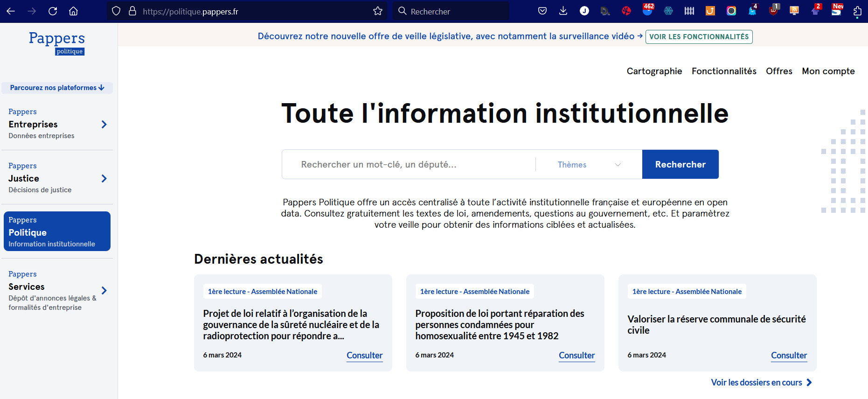Open Mon compte menu
Screen dimensions: 868x399
[828, 71]
